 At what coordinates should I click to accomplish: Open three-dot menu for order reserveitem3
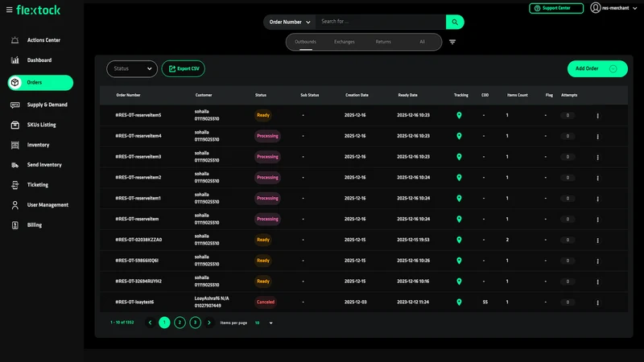tap(597, 157)
